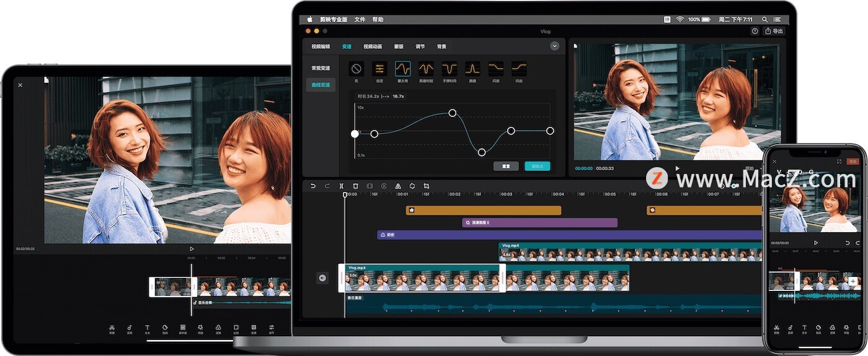868x356 pixels.
Task: Open the 帮助 menu in the menu bar
Action: [378, 20]
